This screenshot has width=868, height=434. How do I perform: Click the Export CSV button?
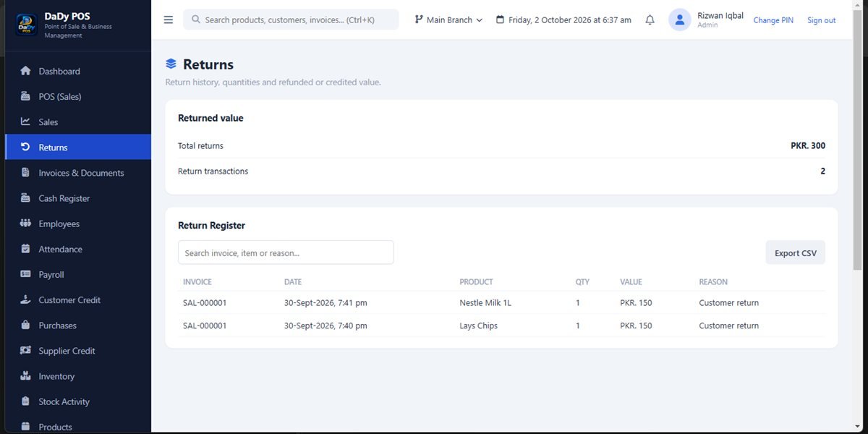tap(795, 253)
